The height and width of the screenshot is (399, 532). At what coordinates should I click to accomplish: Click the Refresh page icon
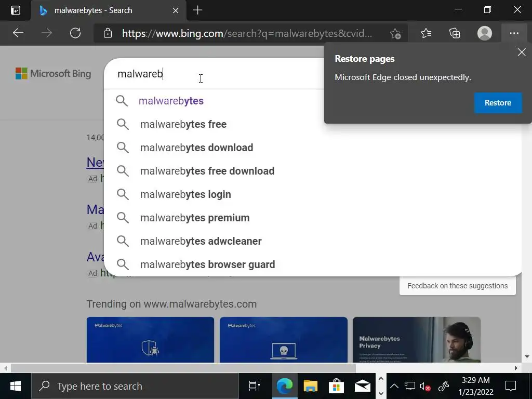75,33
